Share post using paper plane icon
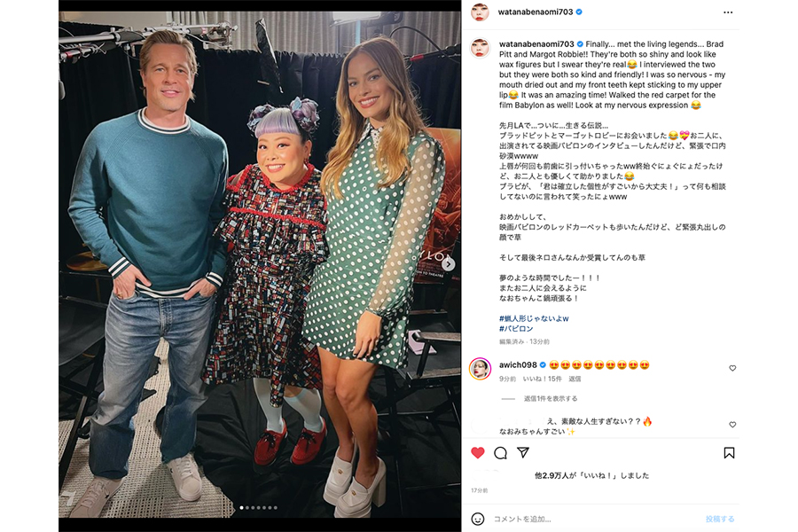The image size is (798, 532). click(522, 452)
